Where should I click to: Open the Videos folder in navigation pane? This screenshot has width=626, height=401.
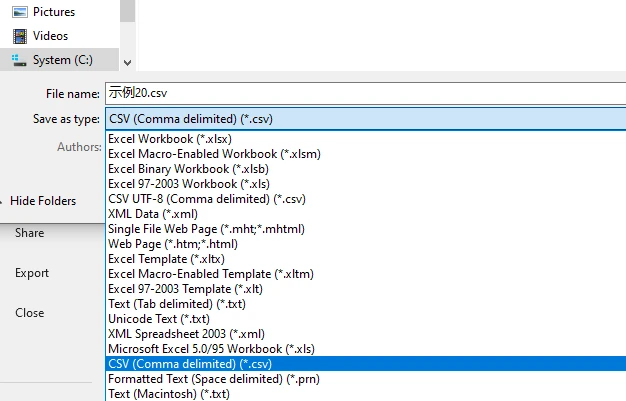coord(50,36)
